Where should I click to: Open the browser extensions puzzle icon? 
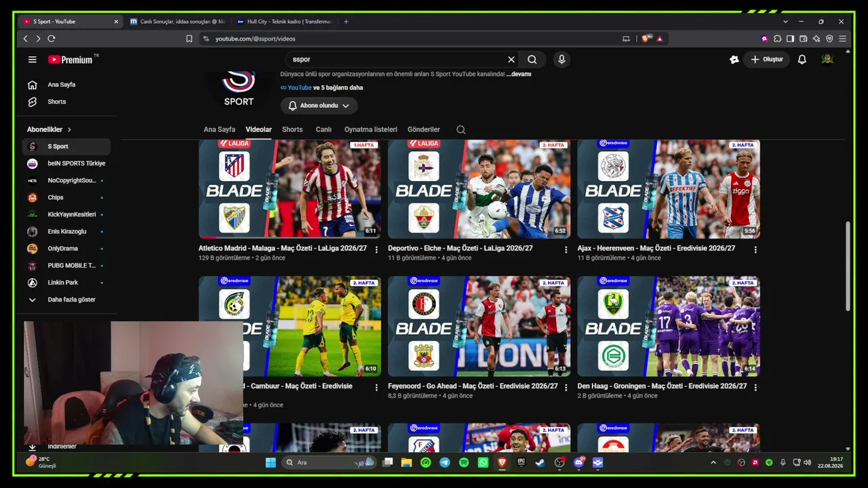[x=777, y=39]
